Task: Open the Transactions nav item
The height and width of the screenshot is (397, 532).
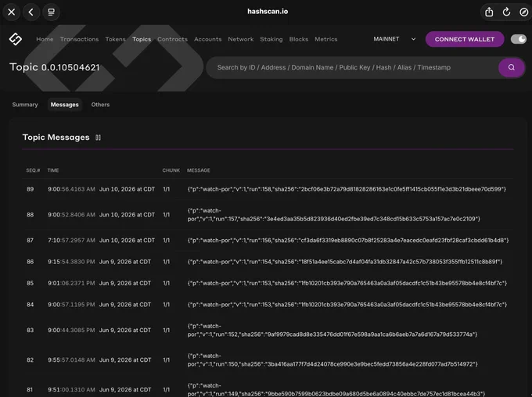Action: coord(79,39)
